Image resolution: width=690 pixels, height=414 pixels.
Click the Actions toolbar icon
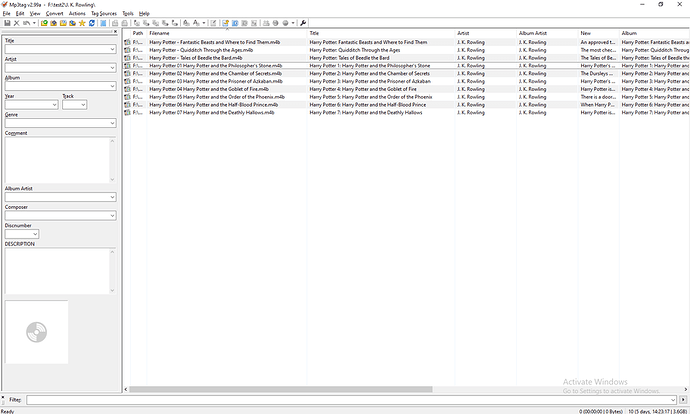[187, 23]
